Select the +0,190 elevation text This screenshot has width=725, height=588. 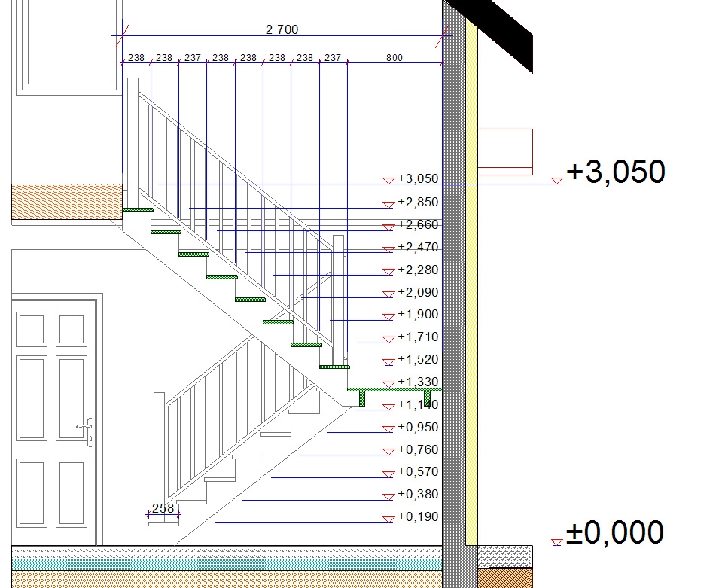418,516
